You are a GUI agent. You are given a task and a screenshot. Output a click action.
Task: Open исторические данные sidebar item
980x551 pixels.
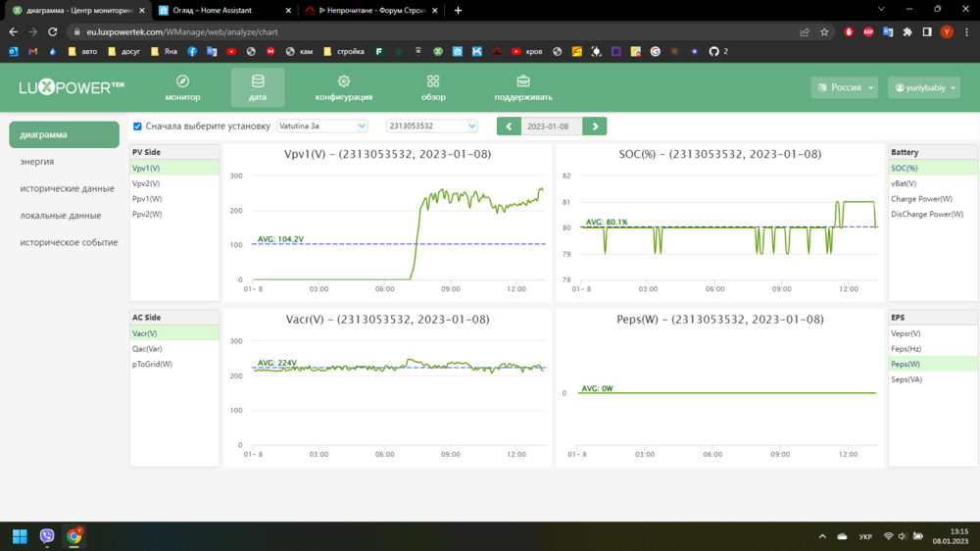[x=67, y=188]
